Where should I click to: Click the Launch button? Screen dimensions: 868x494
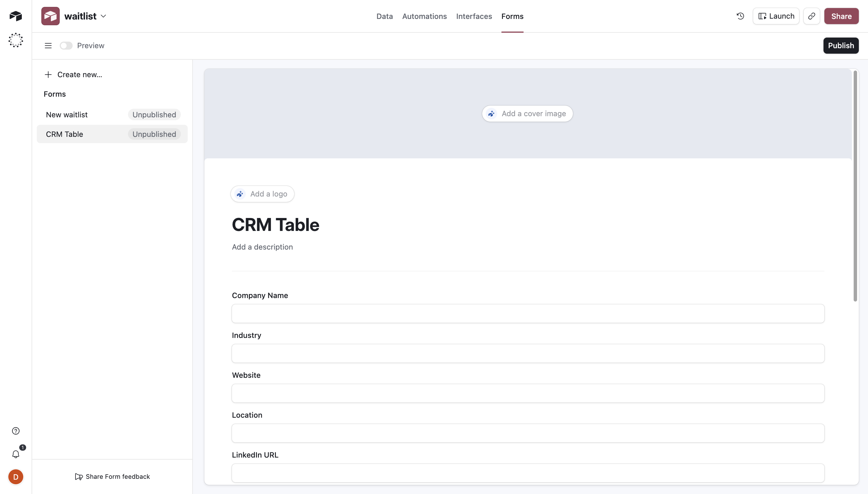point(776,16)
